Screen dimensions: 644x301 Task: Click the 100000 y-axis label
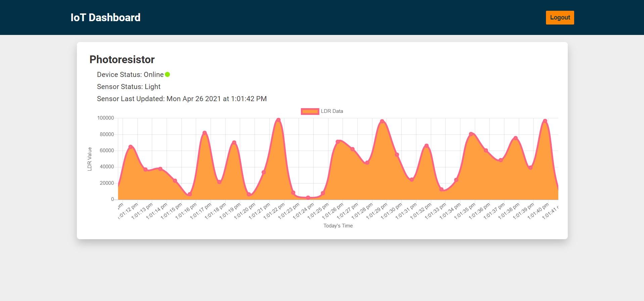105,118
